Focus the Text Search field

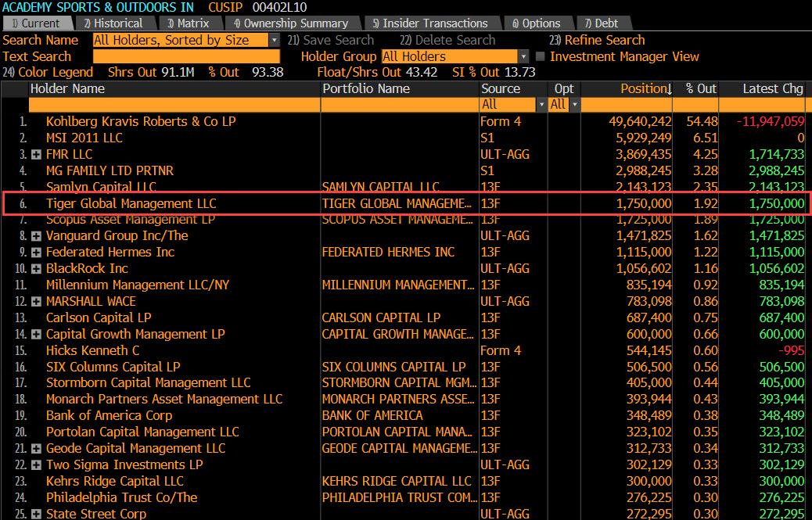click(x=186, y=56)
